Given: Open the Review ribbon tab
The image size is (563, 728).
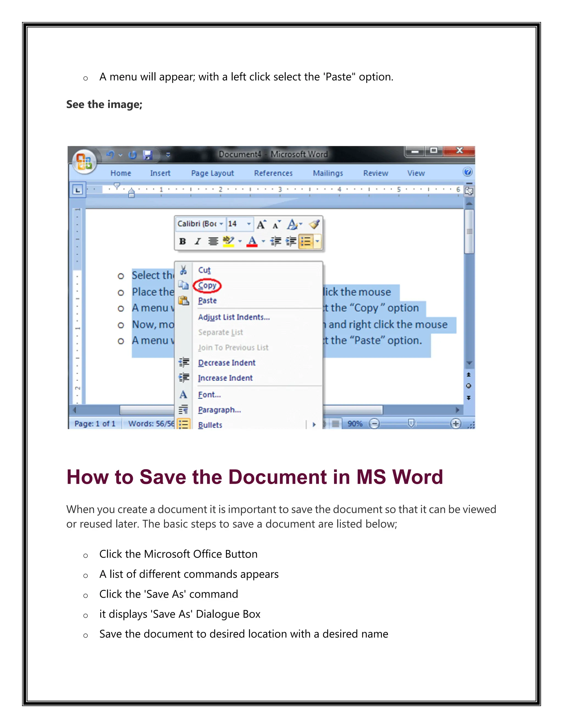Looking at the screenshot, I should pos(376,173).
